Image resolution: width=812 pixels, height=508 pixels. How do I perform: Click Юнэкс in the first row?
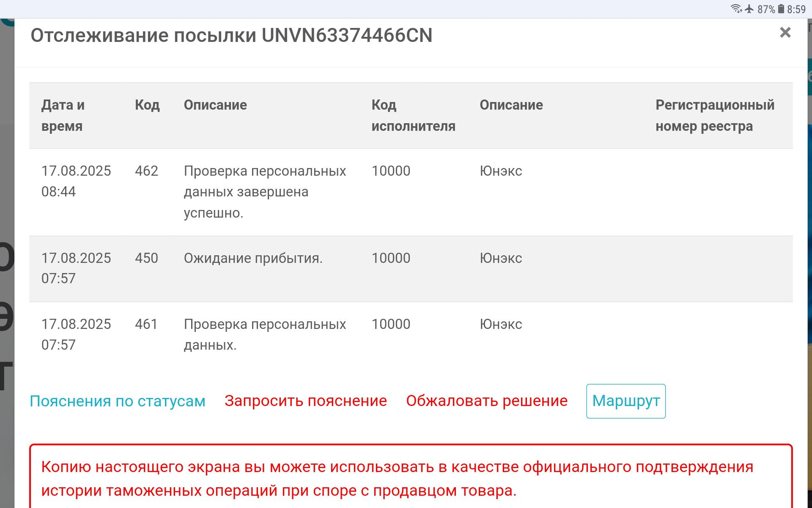point(501,171)
